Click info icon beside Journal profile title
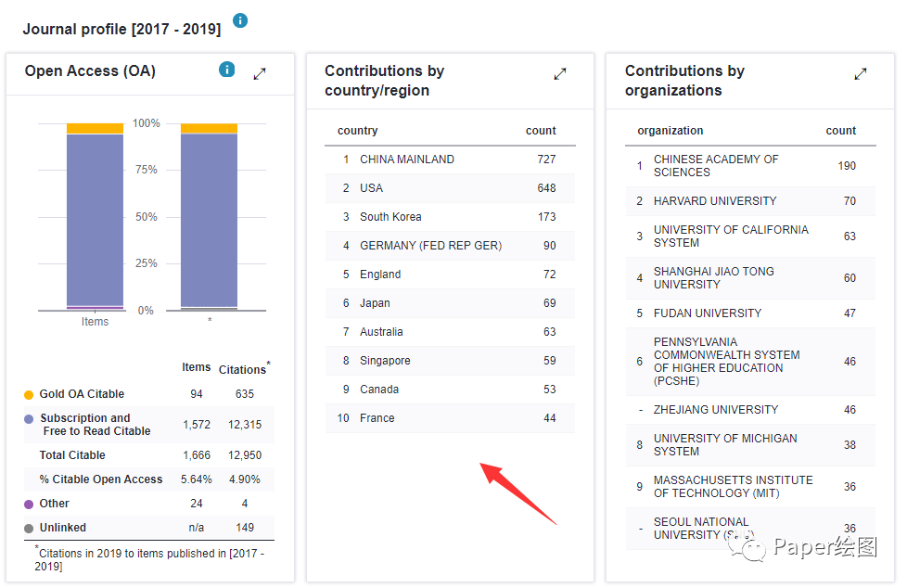 pyautogui.click(x=240, y=20)
